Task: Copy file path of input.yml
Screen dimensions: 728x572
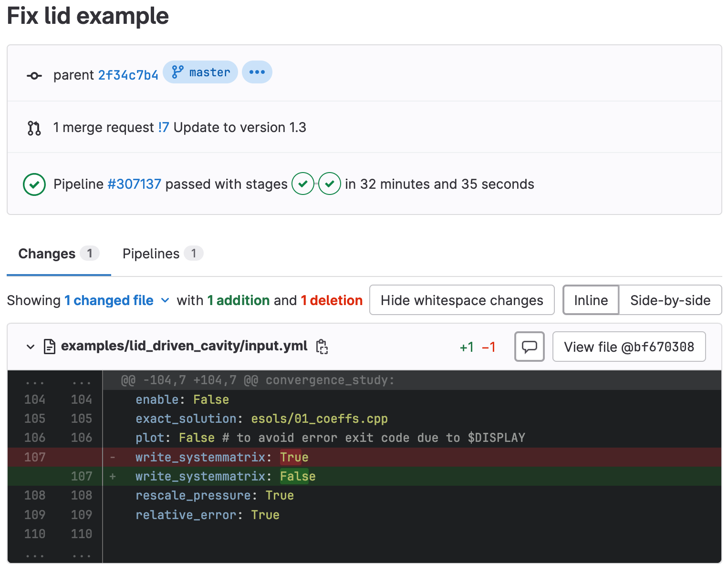Action: [x=322, y=347]
